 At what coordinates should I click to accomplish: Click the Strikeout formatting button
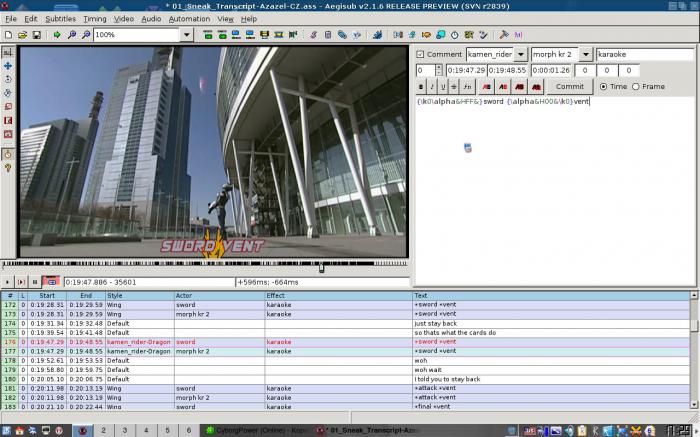[x=454, y=87]
